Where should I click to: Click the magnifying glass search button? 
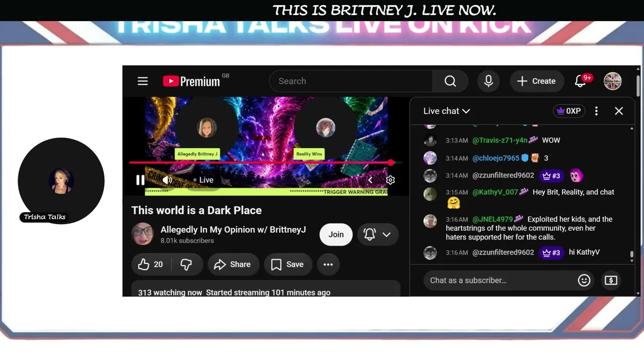[450, 81]
